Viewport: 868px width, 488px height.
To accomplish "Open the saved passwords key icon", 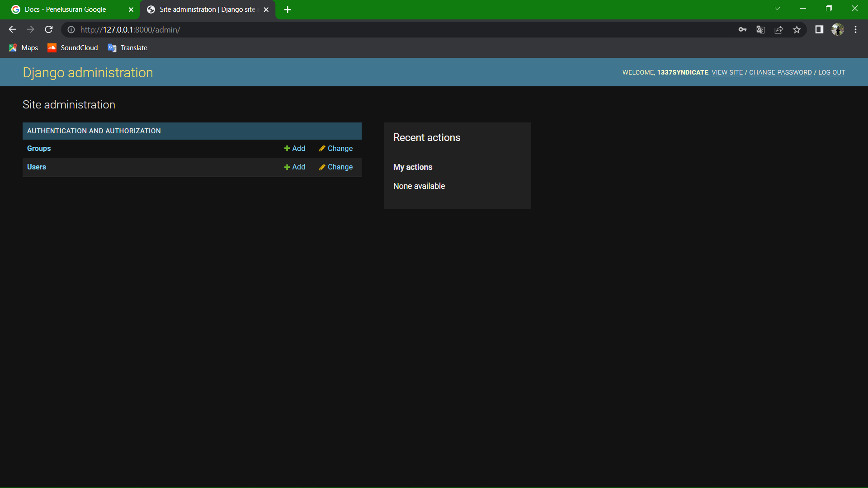I will click(x=742, y=29).
